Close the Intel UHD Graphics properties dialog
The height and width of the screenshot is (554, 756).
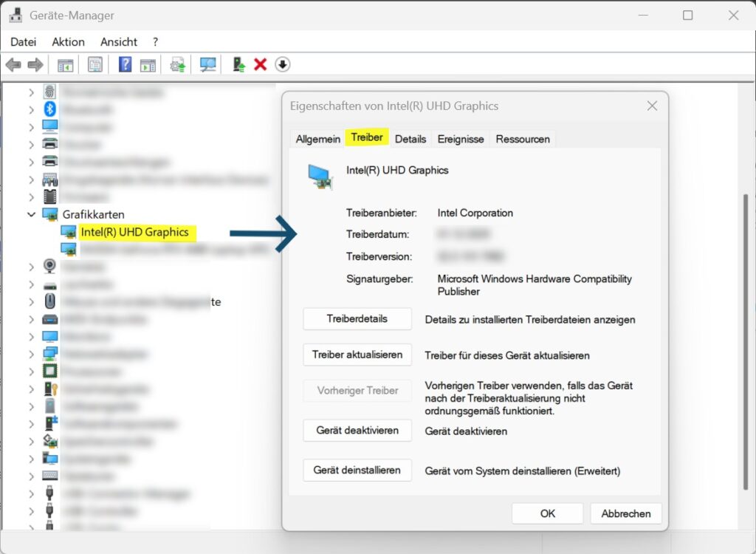[x=652, y=106]
